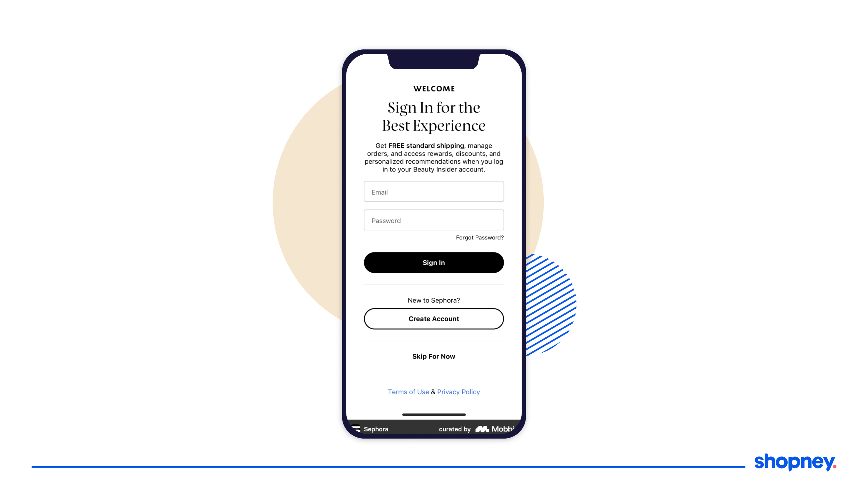
Task: Click the Email input field
Action: 434,192
